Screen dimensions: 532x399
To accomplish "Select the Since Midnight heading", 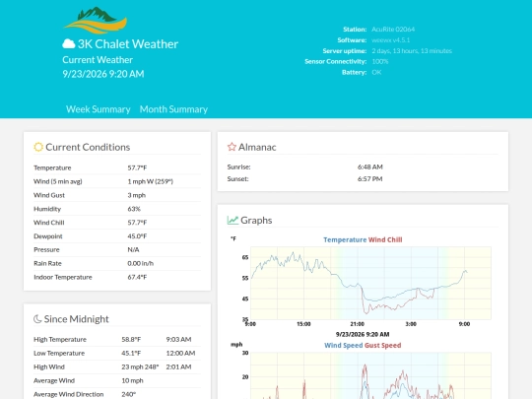I will point(76,319).
